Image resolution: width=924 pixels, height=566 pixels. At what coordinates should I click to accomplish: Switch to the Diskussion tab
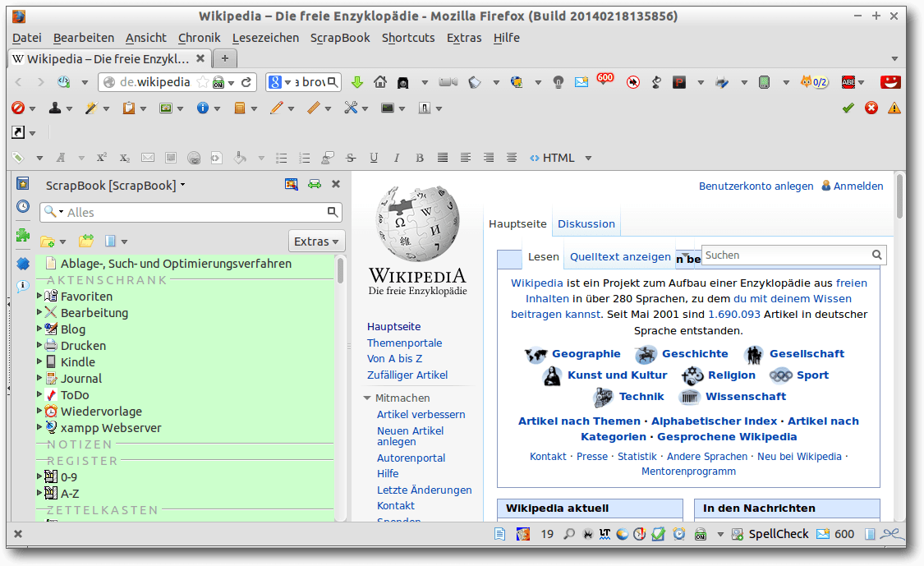click(586, 224)
